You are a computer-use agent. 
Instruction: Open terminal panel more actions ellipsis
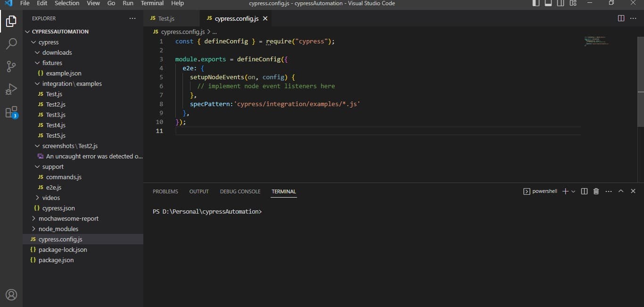tap(609, 191)
